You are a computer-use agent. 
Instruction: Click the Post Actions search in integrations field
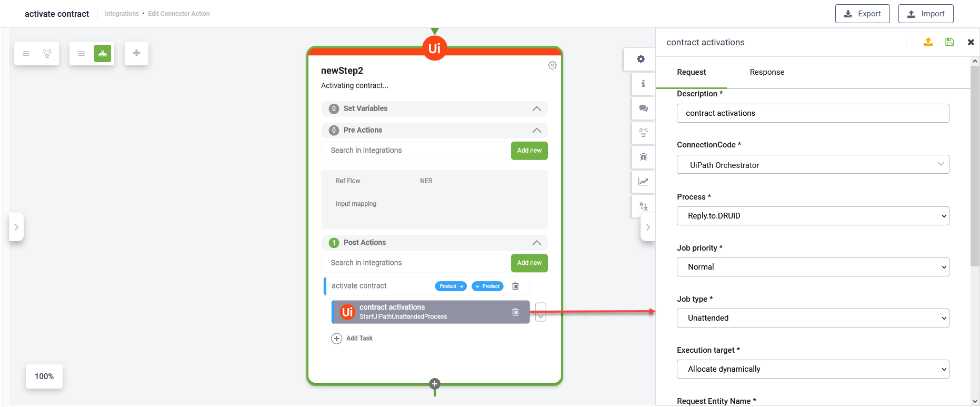pos(414,263)
